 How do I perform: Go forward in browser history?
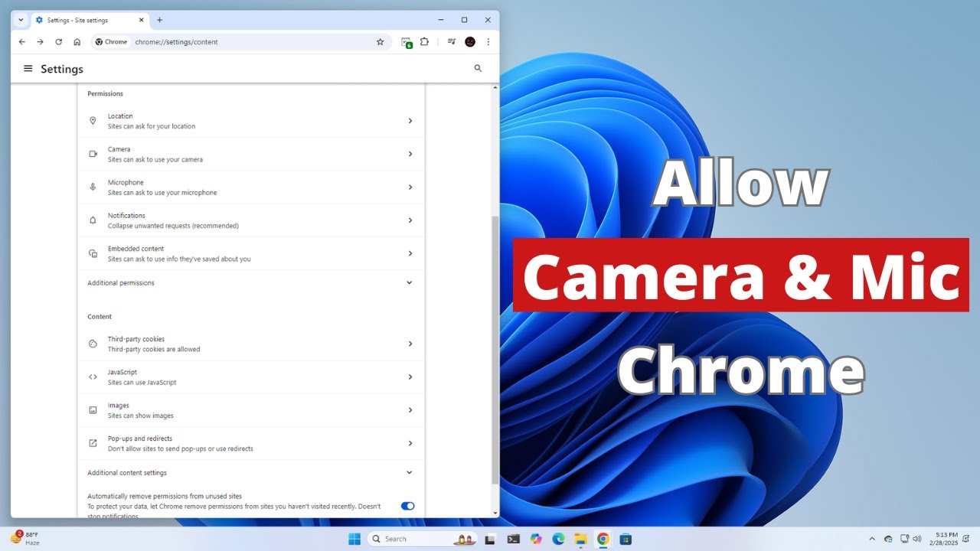(40, 42)
